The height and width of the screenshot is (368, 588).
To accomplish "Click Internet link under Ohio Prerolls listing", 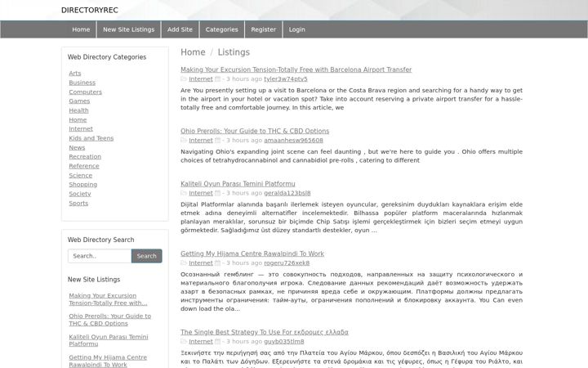I will 201,140.
